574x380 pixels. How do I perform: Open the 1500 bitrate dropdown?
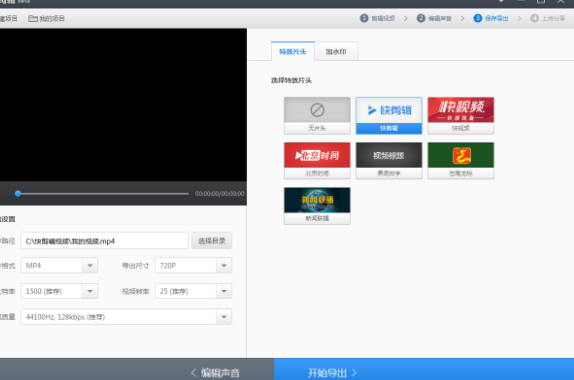[x=59, y=291]
